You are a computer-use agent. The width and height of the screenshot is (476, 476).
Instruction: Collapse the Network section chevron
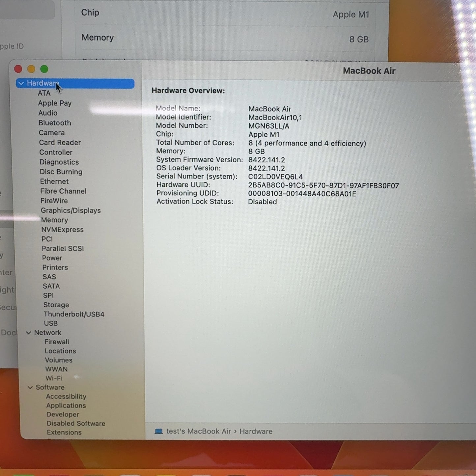pos(29,333)
